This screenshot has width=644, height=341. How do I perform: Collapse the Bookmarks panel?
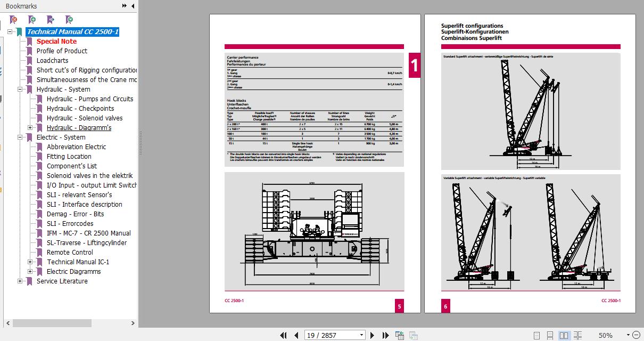click(131, 6)
